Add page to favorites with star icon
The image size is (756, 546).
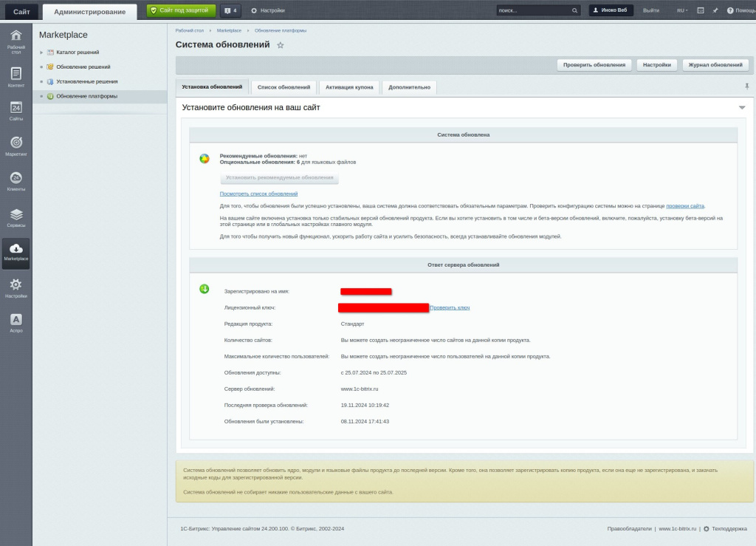coord(280,45)
